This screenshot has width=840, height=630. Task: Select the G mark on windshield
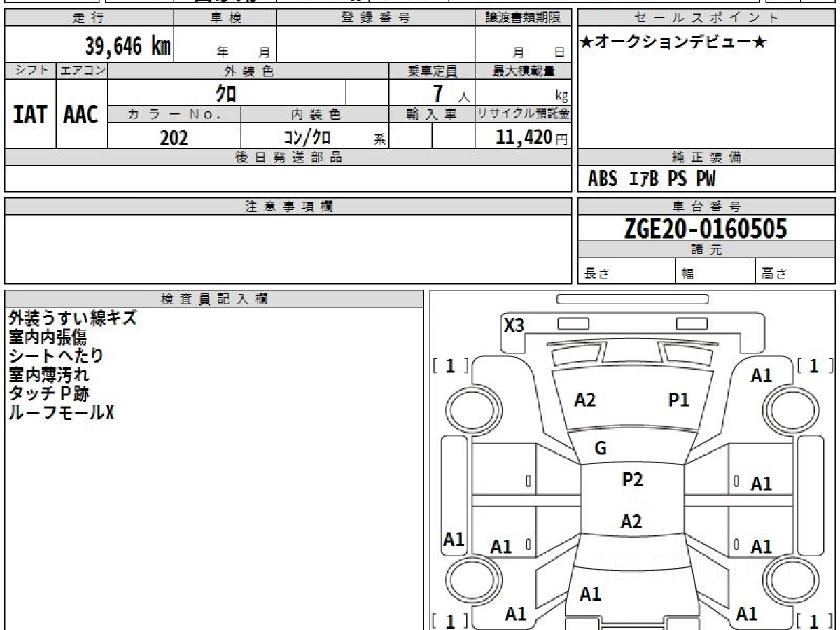601,449
